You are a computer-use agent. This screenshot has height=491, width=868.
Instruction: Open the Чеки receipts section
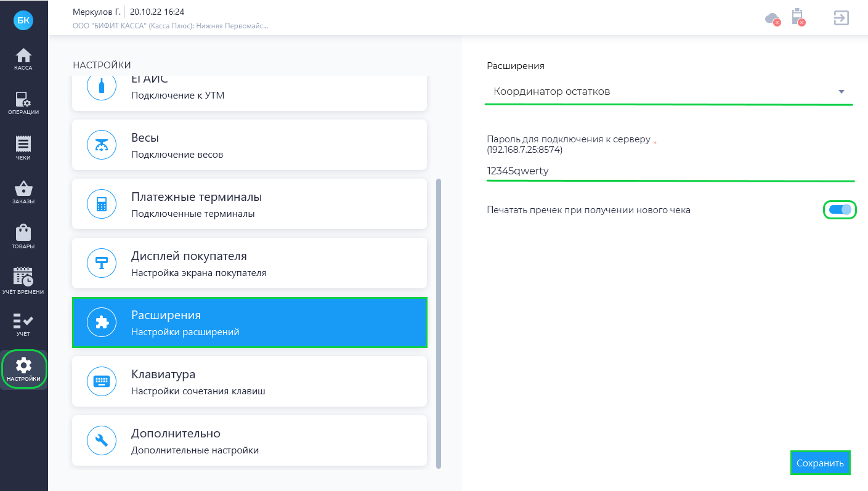tap(23, 148)
